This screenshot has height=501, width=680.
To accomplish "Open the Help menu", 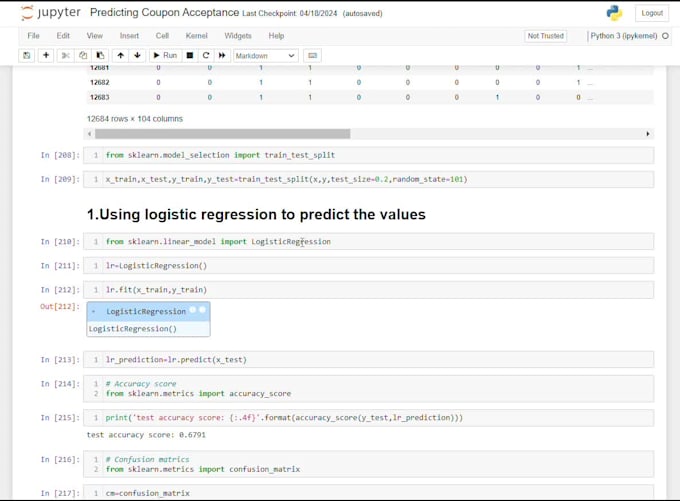I will point(276,36).
